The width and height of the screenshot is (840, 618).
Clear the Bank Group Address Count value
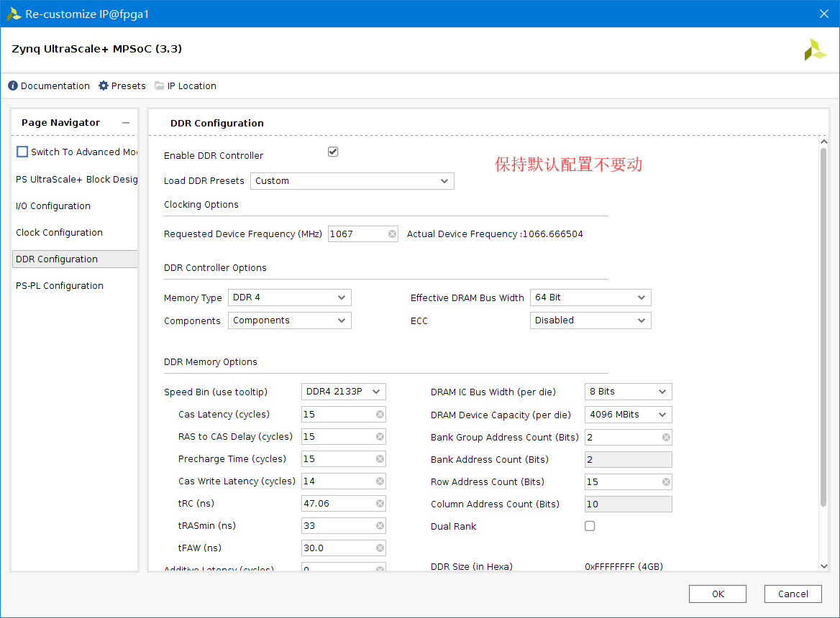[666, 437]
